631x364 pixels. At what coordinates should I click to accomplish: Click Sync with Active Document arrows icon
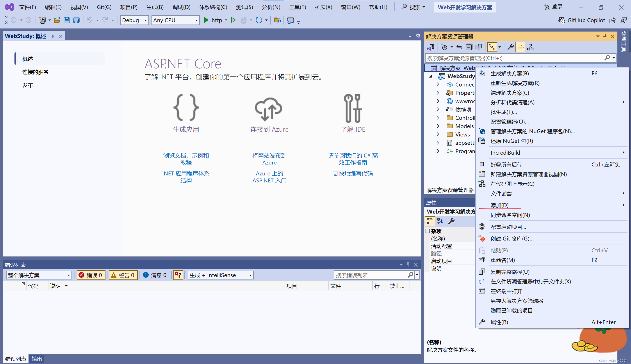tap(459, 47)
